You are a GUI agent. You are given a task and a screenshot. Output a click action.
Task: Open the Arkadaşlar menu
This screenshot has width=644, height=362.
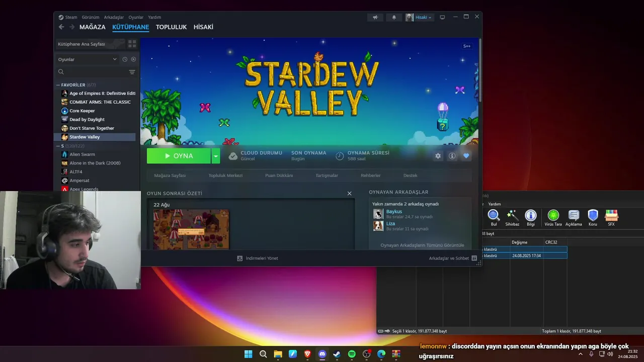[x=114, y=17]
